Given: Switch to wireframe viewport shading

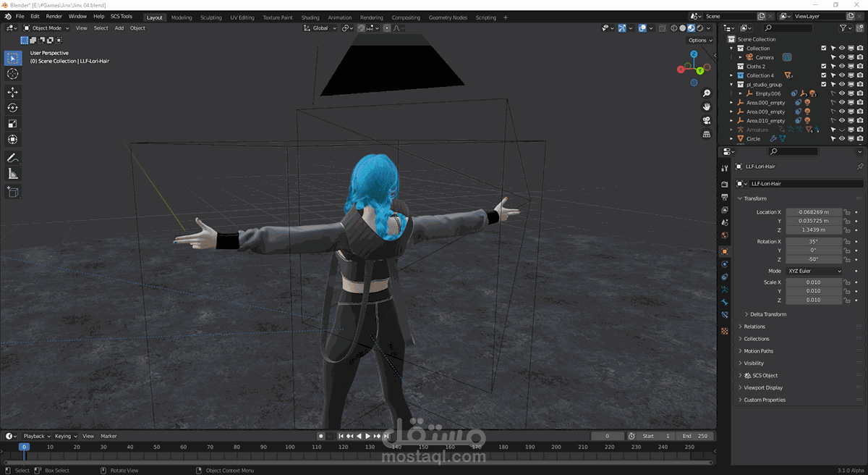Looking at the screenshot, I should [673, 28].
